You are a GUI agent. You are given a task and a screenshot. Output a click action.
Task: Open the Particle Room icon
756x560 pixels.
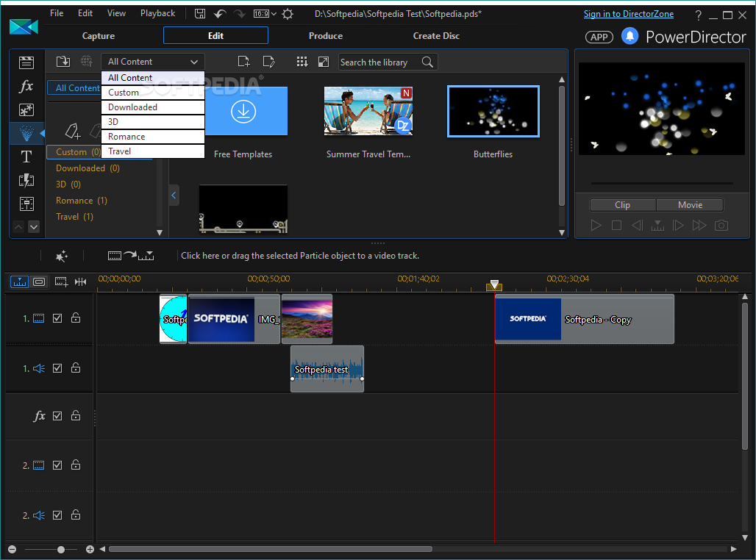coord(26,133)
